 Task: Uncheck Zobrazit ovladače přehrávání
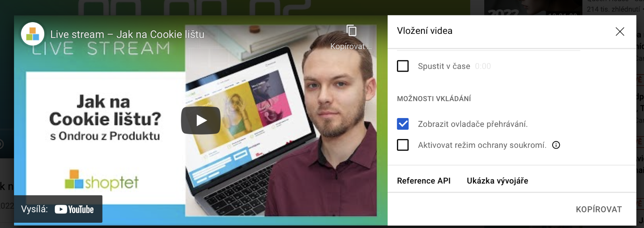pyautogui.click(x=403, y=124)
